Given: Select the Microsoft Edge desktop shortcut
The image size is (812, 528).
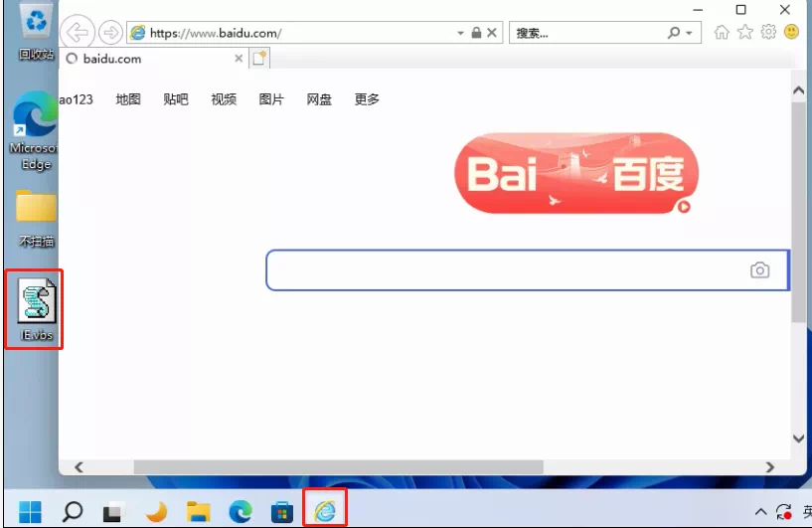Looking at the screenshot, I should (x=34, y=130).
